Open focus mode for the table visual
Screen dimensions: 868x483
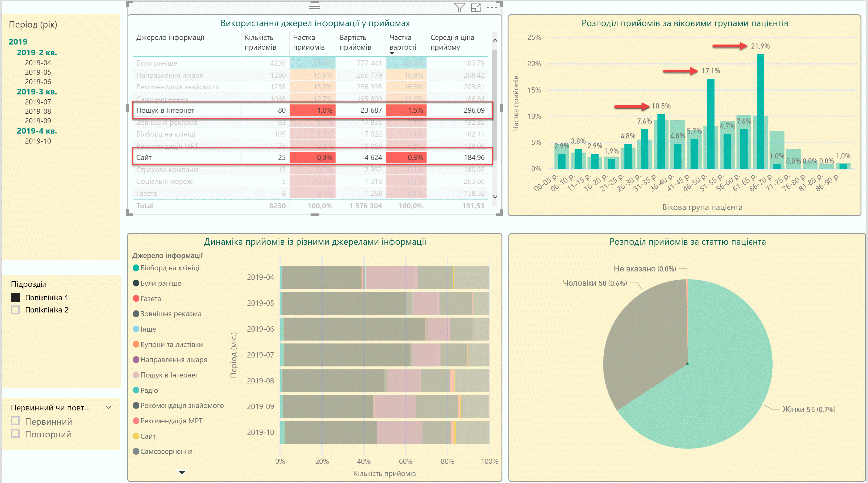pyautogui.click(x=475, y=7)
